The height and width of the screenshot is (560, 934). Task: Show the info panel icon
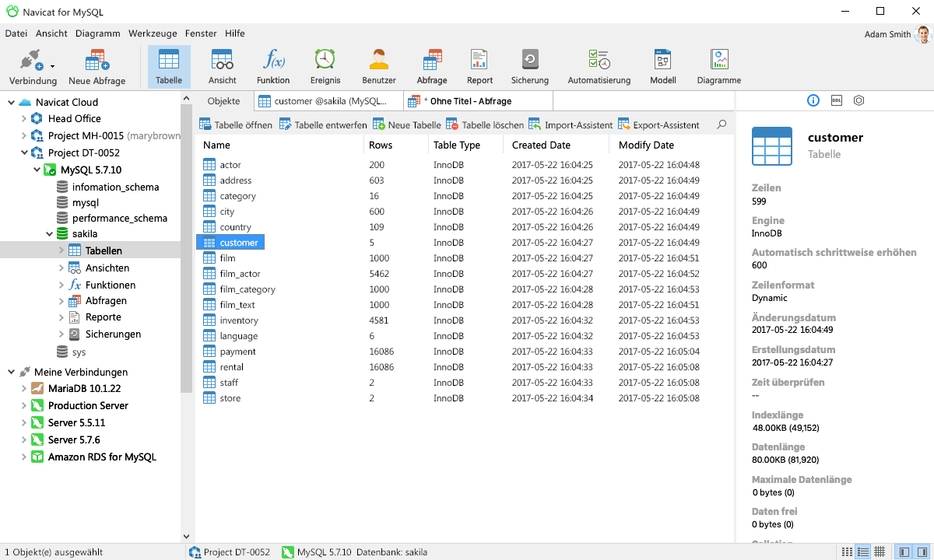click(x=813, y=100)
